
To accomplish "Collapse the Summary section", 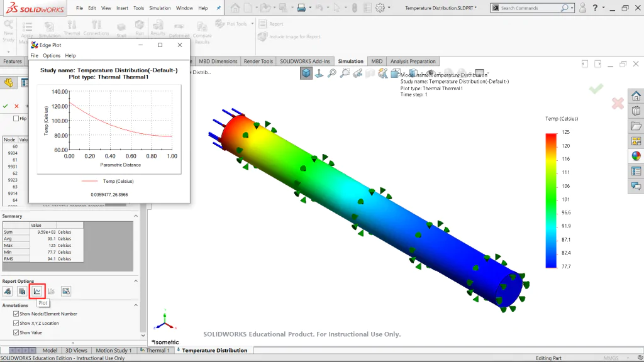I will (136, 216).
